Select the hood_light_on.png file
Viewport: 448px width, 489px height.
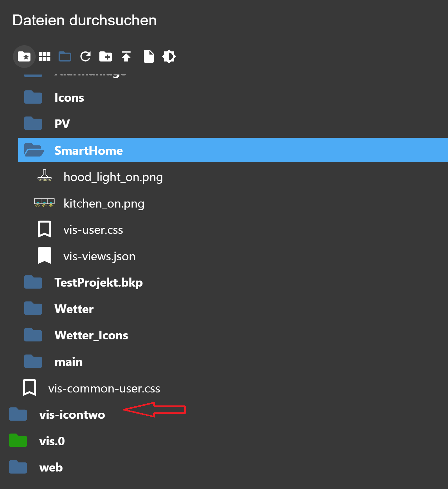point(113,177)
